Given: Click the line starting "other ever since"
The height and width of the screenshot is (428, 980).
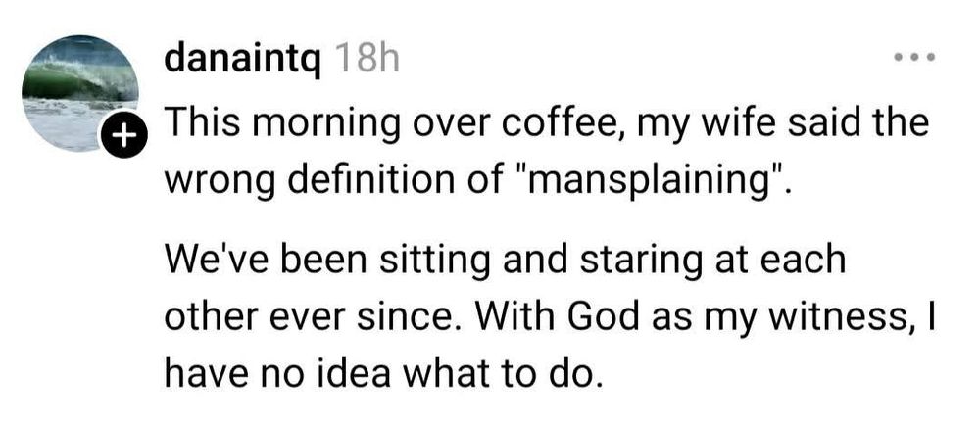Looking at the screenshot, I should [x=549, y=319].
